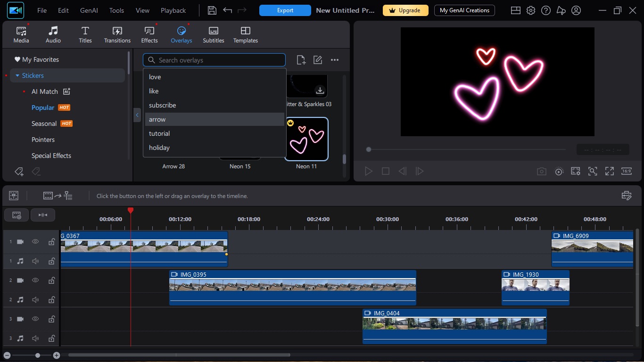Click the Search overlays input field
This screenshot has width=644, height=362.
point(215,60)
